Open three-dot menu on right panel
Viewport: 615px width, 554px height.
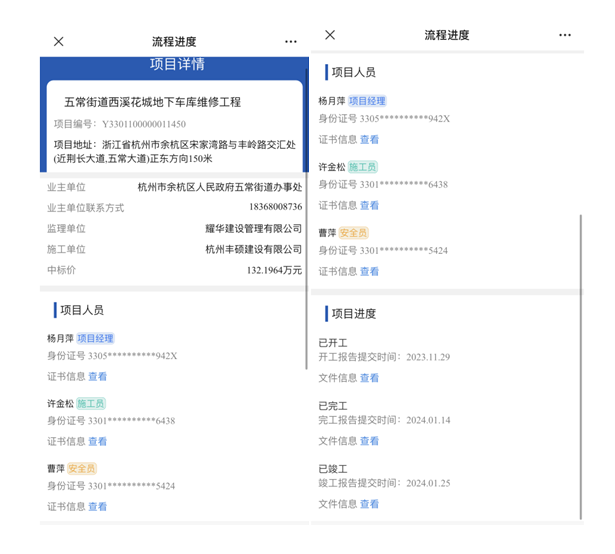[565, 35]
